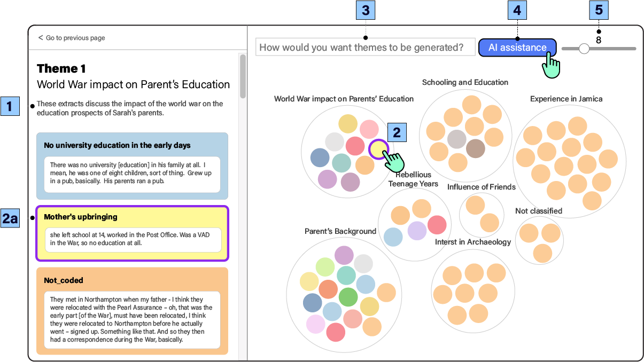The height and width of the screenshot is (362, 644).
Task: Select the teal bubble in Parent's Background cluster
Action: click(346, 275)
